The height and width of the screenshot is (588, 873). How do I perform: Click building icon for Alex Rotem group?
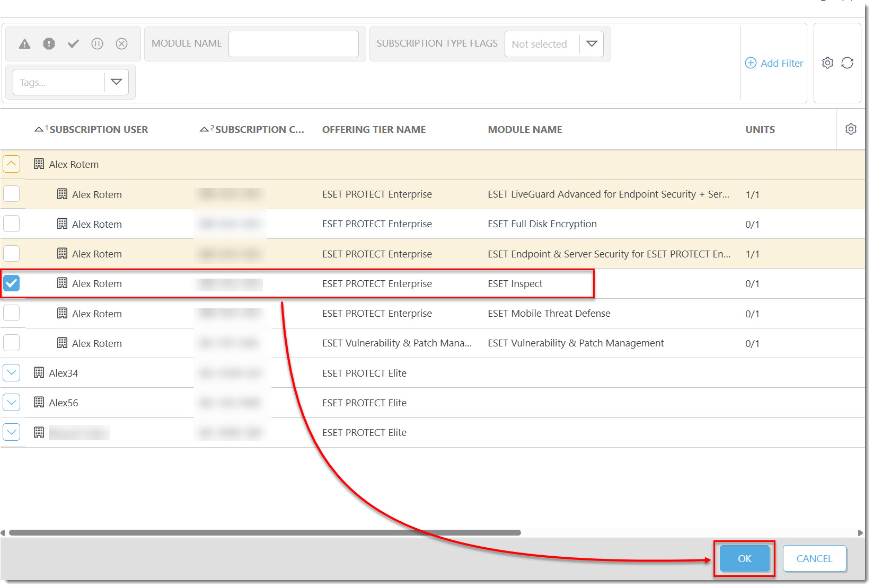[39, 164]
